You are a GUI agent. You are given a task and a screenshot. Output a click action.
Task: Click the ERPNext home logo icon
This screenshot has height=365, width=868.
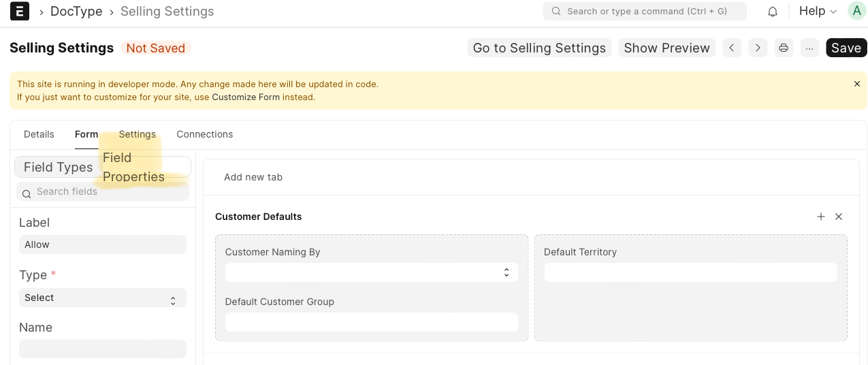[x=20, y=11]
